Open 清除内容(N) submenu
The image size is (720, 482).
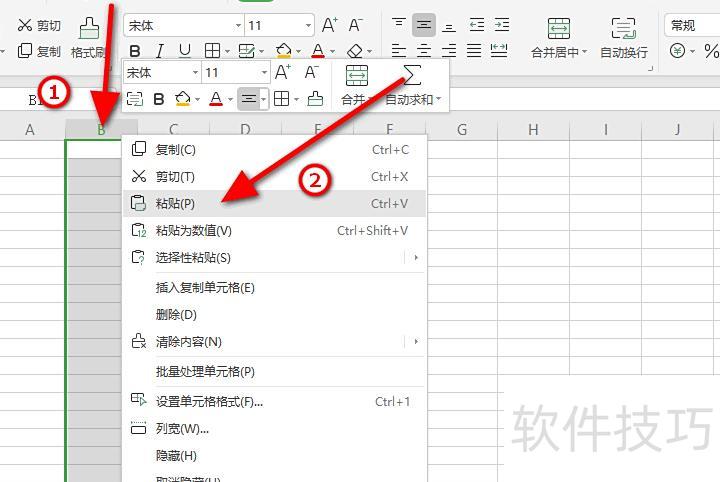point(275,342)
